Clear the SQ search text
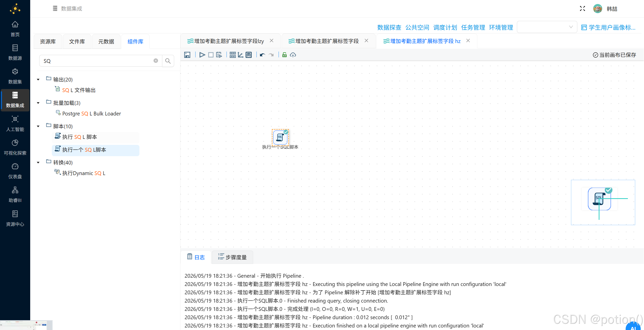This screenshot has height=330, width=644. tap(156, 61)
